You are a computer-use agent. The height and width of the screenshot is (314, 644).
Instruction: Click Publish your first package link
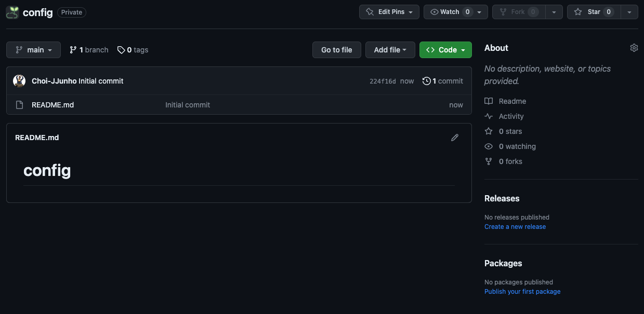pos(522,292)
